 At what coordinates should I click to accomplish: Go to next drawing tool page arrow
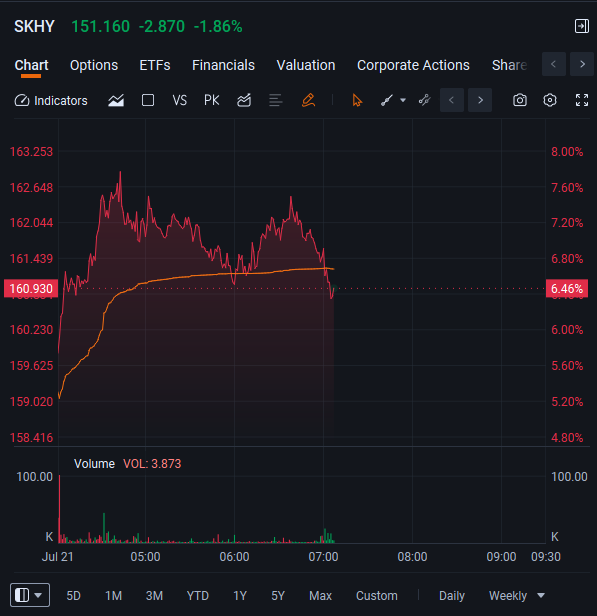coord(480,100)
